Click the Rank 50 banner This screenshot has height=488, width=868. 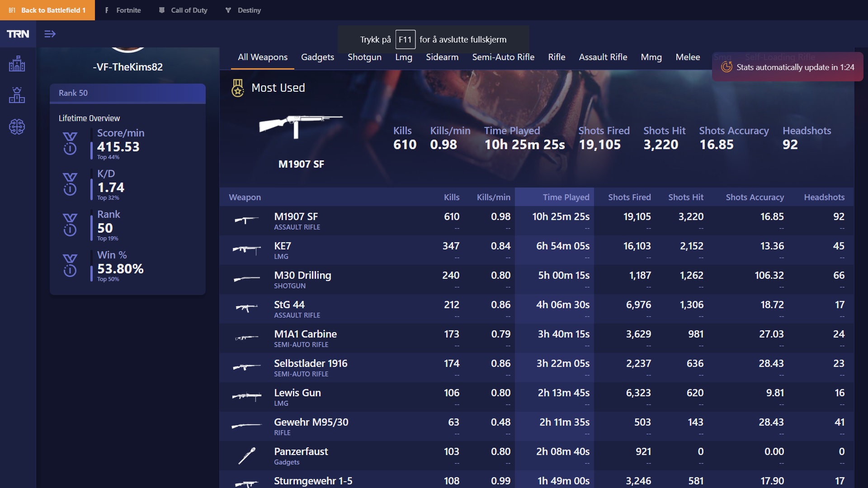point(127,93)
